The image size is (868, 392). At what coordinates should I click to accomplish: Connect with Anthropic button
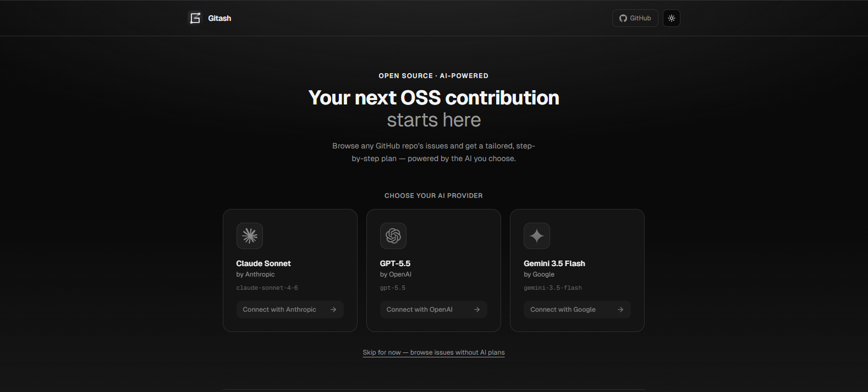(290, 310)
